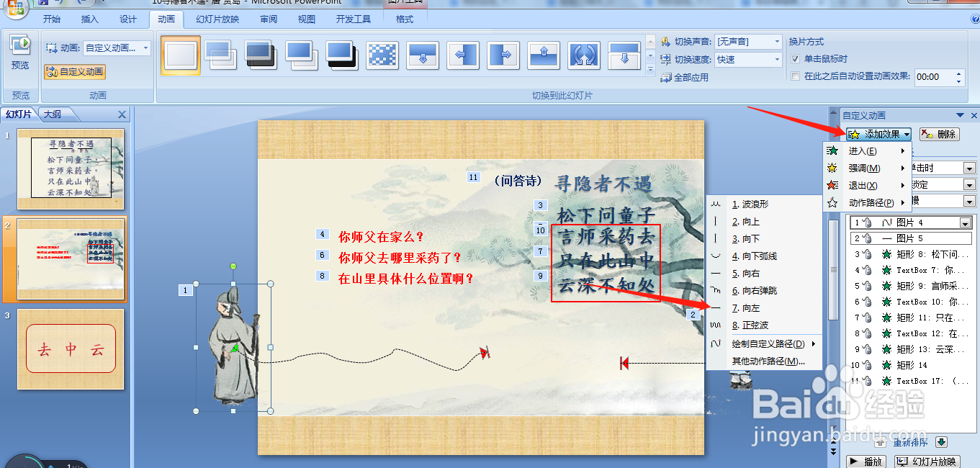Click the 切换速度 speed icon

coord(666,60)
